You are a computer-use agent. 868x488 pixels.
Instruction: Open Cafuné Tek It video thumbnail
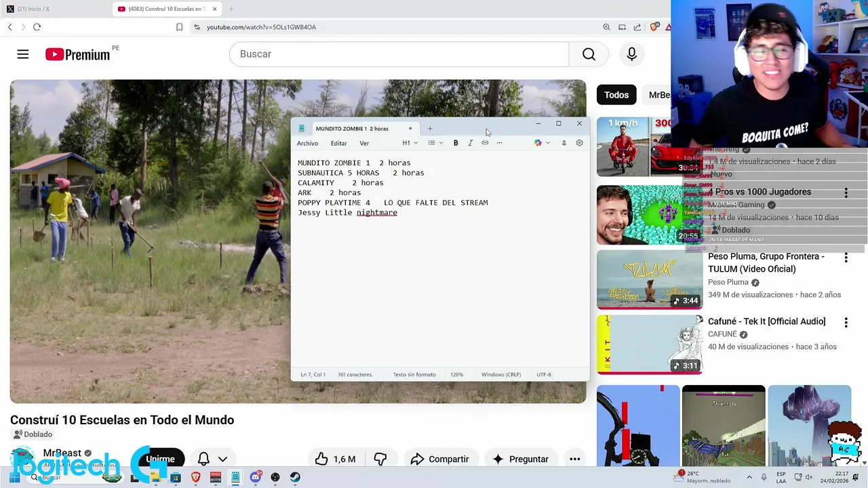[x=650, y=344]
